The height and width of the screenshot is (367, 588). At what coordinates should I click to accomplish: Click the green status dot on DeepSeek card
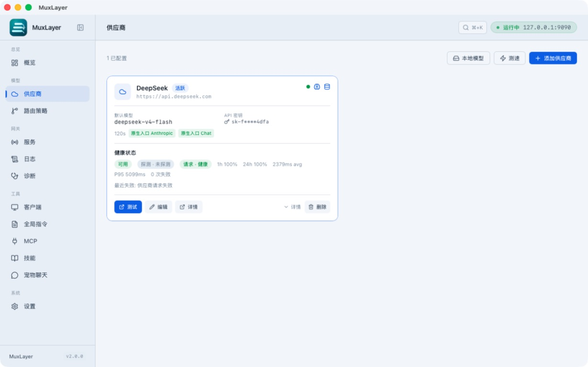(308, 87)
